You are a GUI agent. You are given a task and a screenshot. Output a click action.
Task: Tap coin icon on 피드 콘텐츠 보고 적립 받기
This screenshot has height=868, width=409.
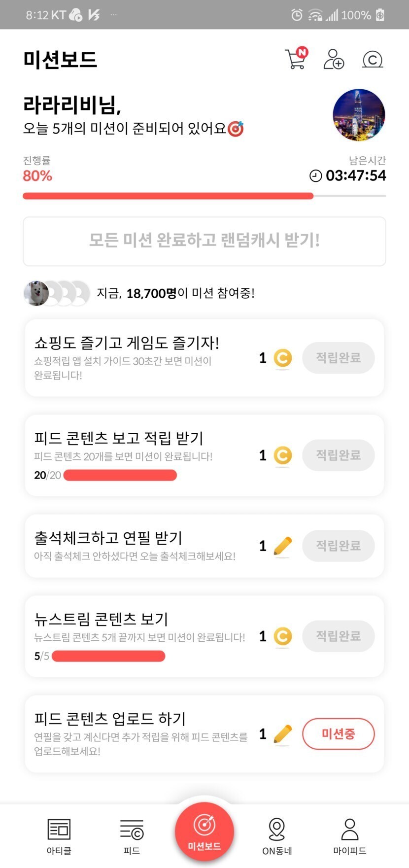click(282, 455)
